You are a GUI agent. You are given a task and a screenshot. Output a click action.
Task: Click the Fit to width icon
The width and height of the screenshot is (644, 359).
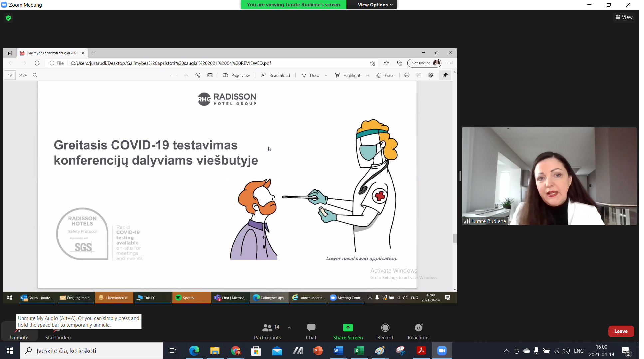click(210, 75)
